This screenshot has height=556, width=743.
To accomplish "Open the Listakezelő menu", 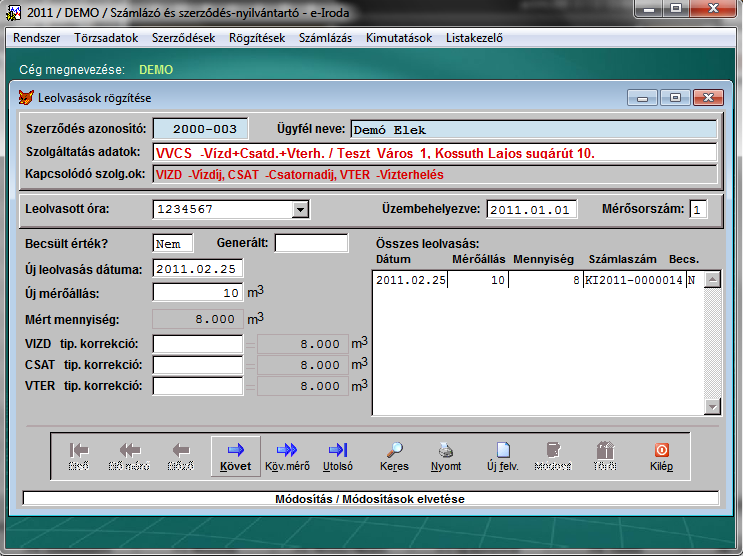I will [x=475, y=38].
